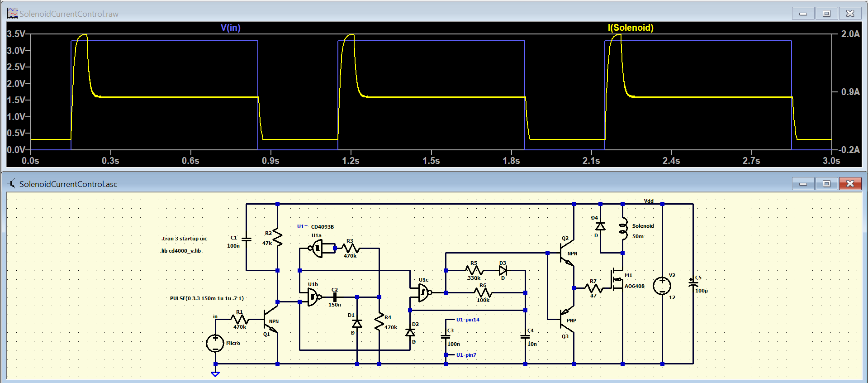Click the waveform window title icon
Viewport: 868px width, 383px height.
click(x=12, y=14)
